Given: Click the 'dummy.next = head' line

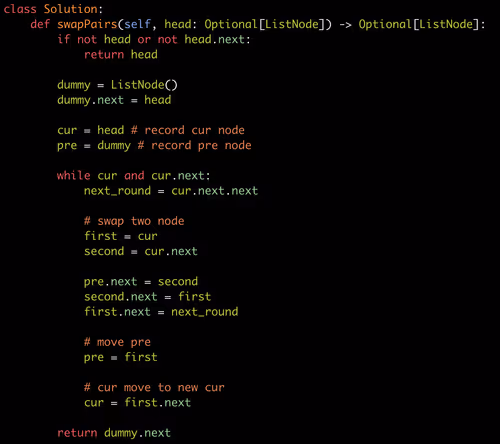Looking at the screenshot, I should click(x=114, y=100).
